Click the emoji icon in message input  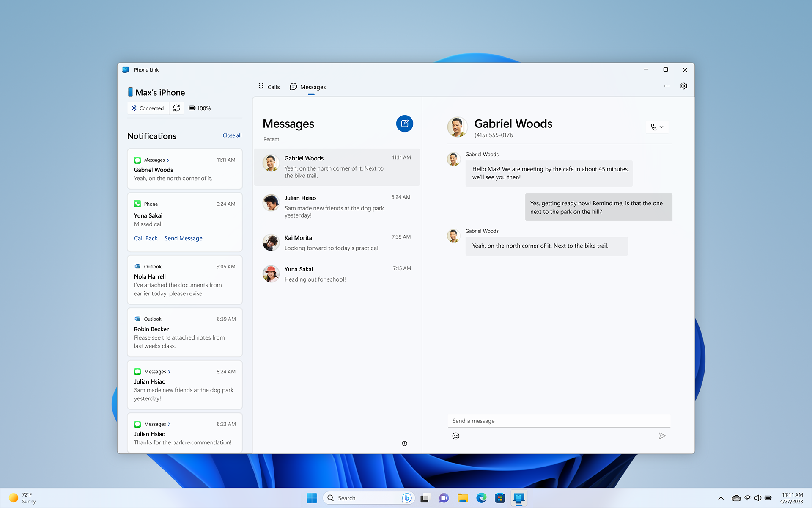coord(455,436)
